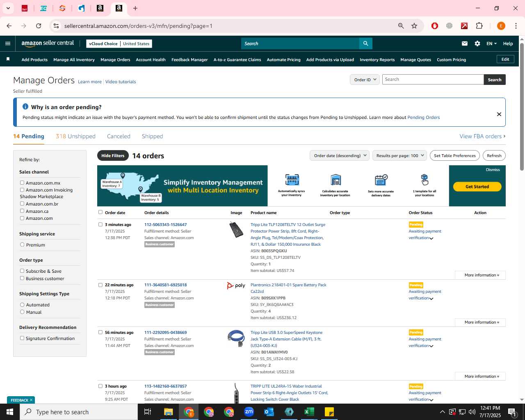
Task: Check the Amazon.ca filter
Action: tap(22, 211)
